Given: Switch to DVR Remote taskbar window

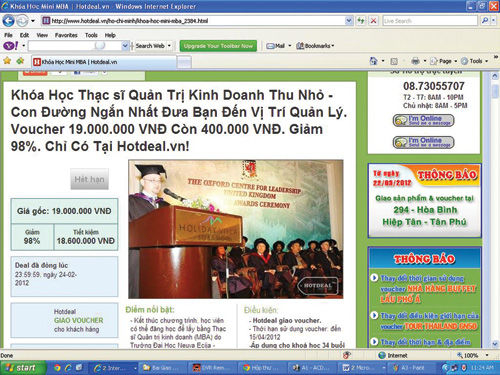Looking at the screenshot, I should (213, 368).
